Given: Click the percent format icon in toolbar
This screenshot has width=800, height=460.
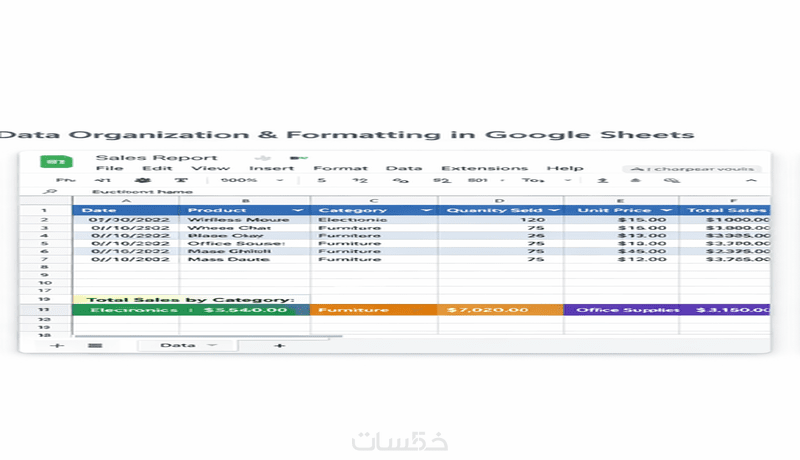Looking at the screenshot, I should (x=401, y=180).
